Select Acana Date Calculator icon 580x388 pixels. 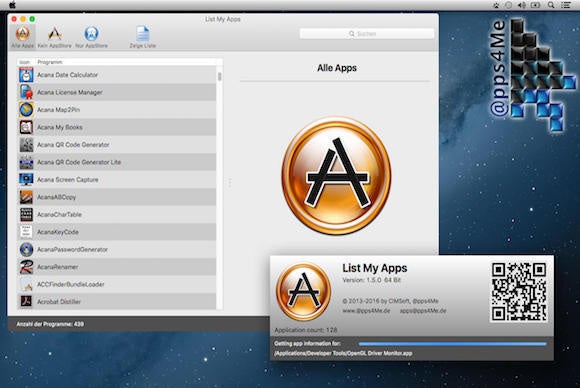26,75
